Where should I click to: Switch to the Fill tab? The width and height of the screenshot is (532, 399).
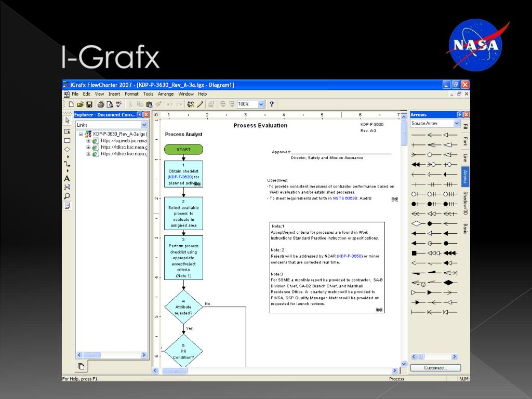465,126
